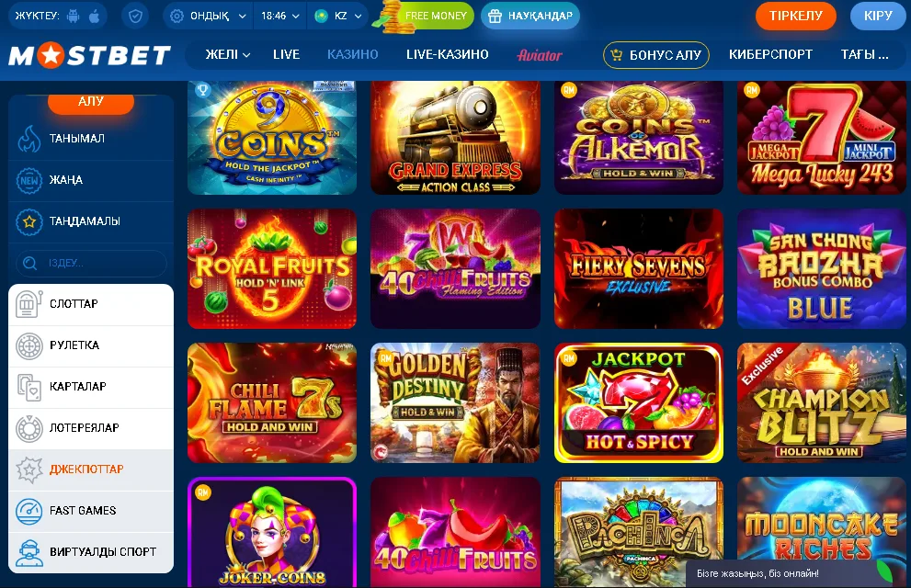
Task: Open the Киберспорт menu item
Action: [x=770, y=54]
